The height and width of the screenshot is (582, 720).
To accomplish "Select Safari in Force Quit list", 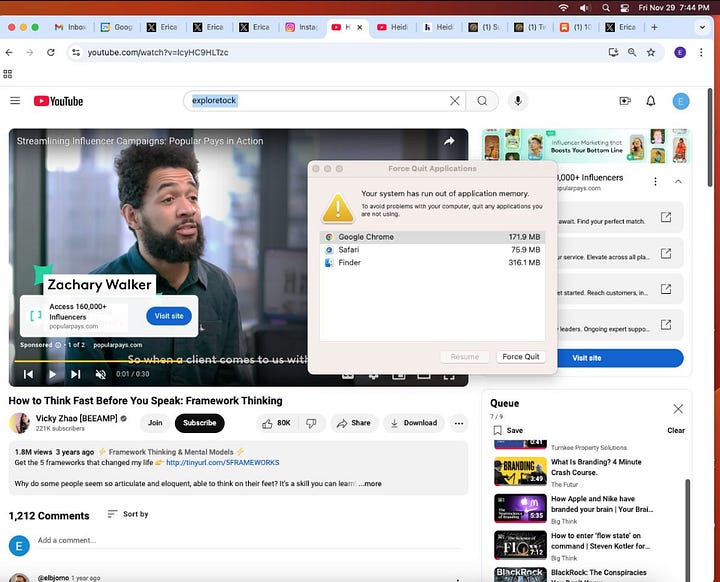I will point(432,250).
